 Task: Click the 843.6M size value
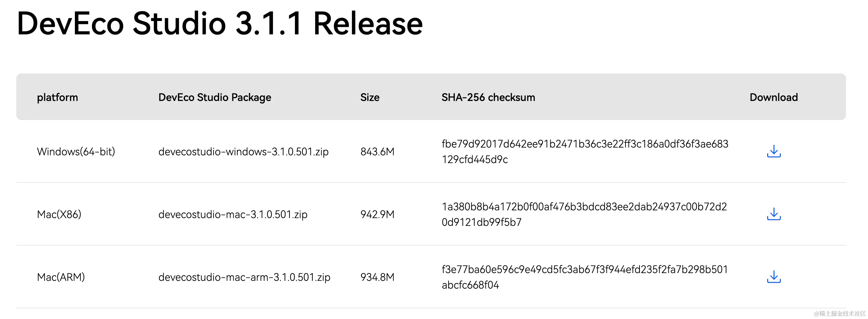pos(377,152)
